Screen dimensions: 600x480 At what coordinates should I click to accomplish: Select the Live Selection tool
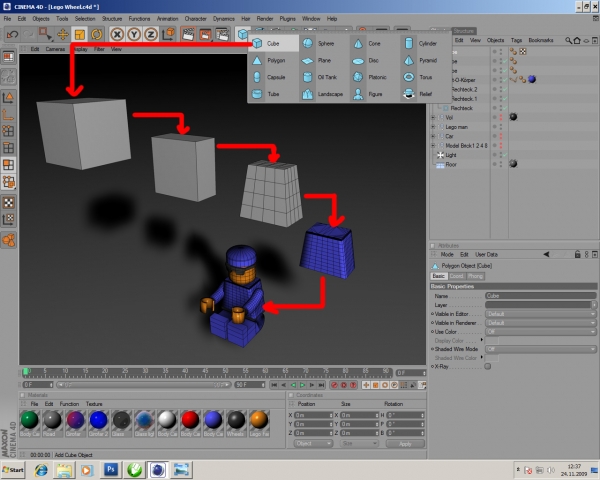(45, 35)
